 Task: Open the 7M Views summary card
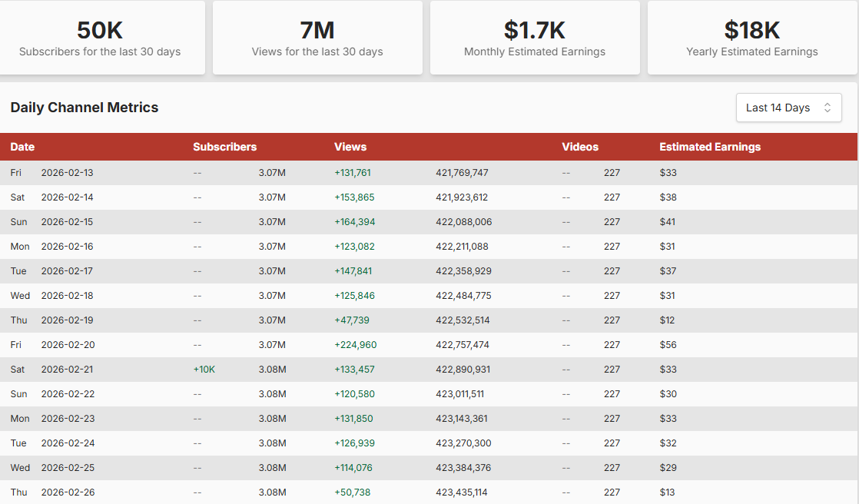click(317, 37)
